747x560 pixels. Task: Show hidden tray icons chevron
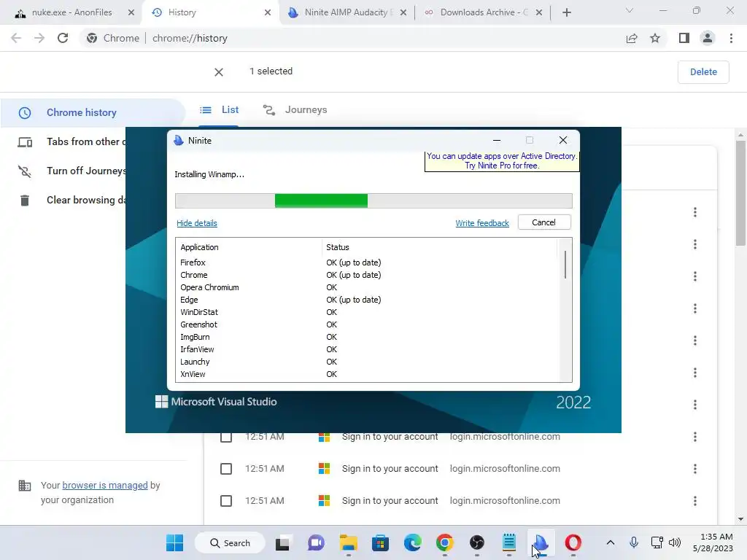pyautogui.click(x=611, y=542)
